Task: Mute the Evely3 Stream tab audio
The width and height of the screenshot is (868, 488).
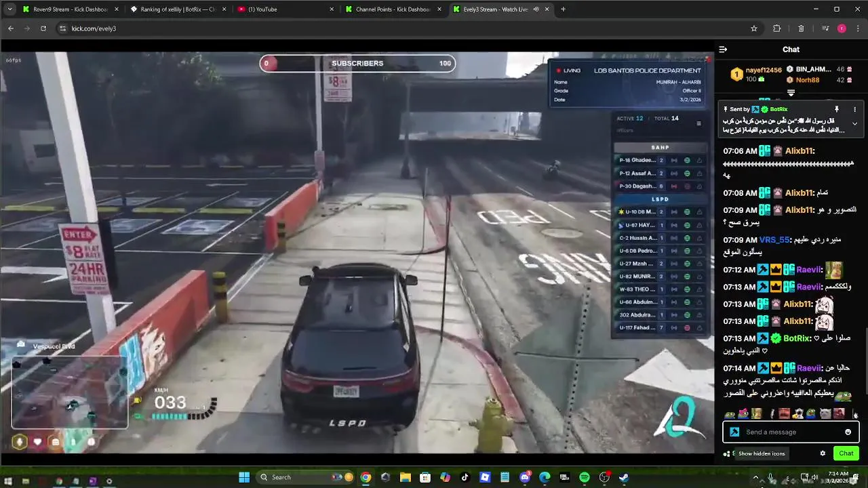Action: (x=536, y=9)
